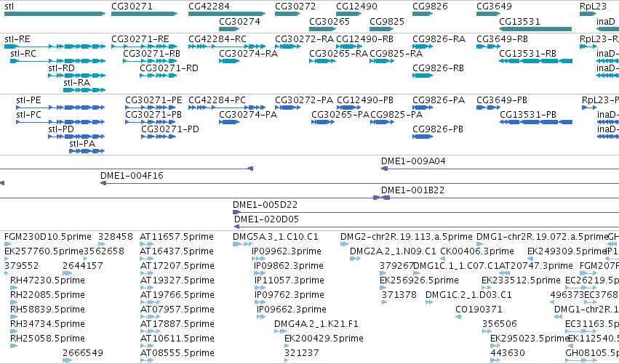Click the stl-RC transcript glyph

point(58,61)
